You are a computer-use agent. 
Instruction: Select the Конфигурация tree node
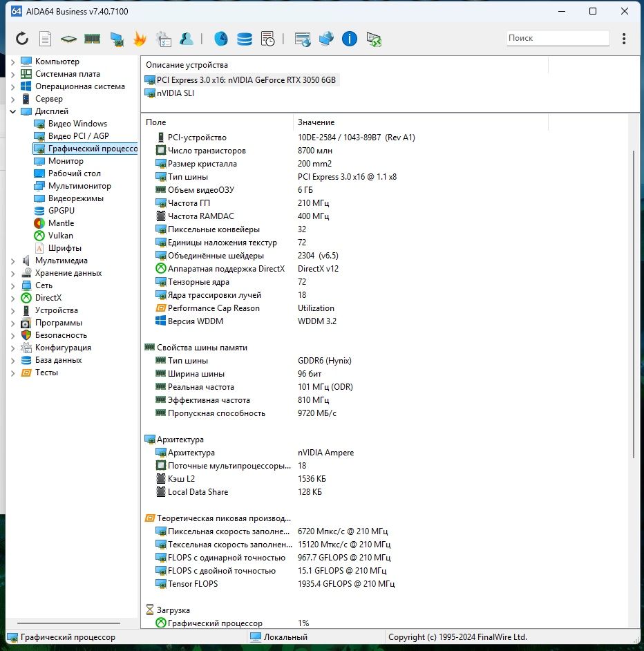56,348
